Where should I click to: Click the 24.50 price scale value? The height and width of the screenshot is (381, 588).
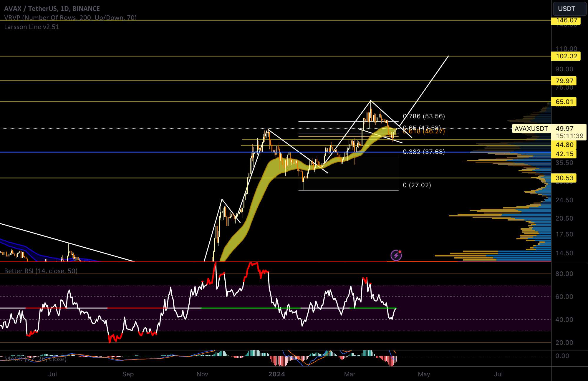pyautogui.click(x=564, y=200)
